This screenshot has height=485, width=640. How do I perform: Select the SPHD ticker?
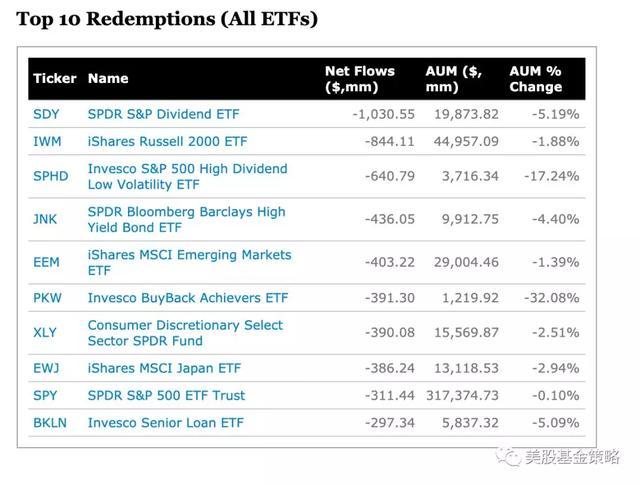(51, 177)
